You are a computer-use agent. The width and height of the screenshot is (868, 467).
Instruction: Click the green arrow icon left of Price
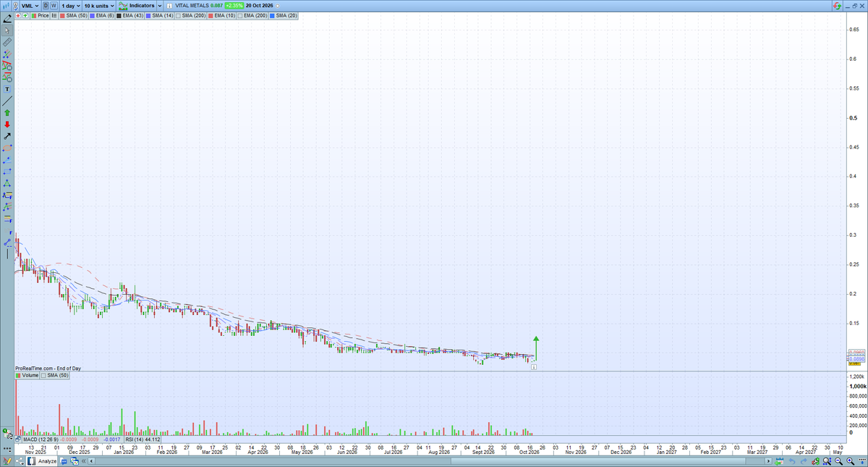(25, 16)
